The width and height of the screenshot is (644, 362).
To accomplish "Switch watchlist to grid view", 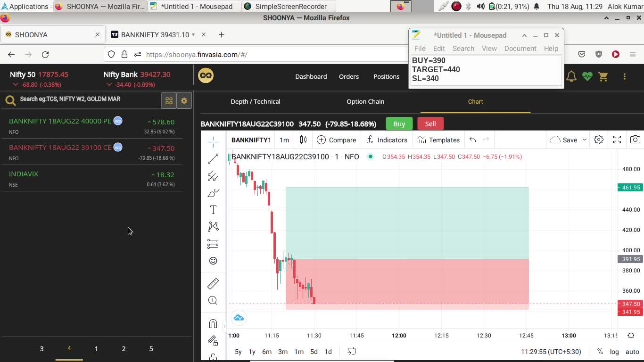I will tap(169, 100).
